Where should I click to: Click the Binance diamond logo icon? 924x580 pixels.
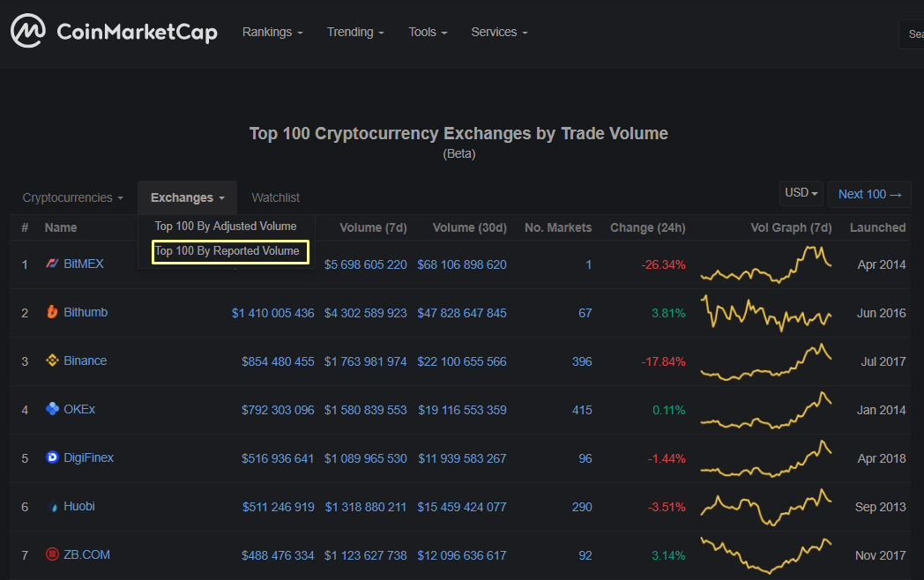coord(53,361)
